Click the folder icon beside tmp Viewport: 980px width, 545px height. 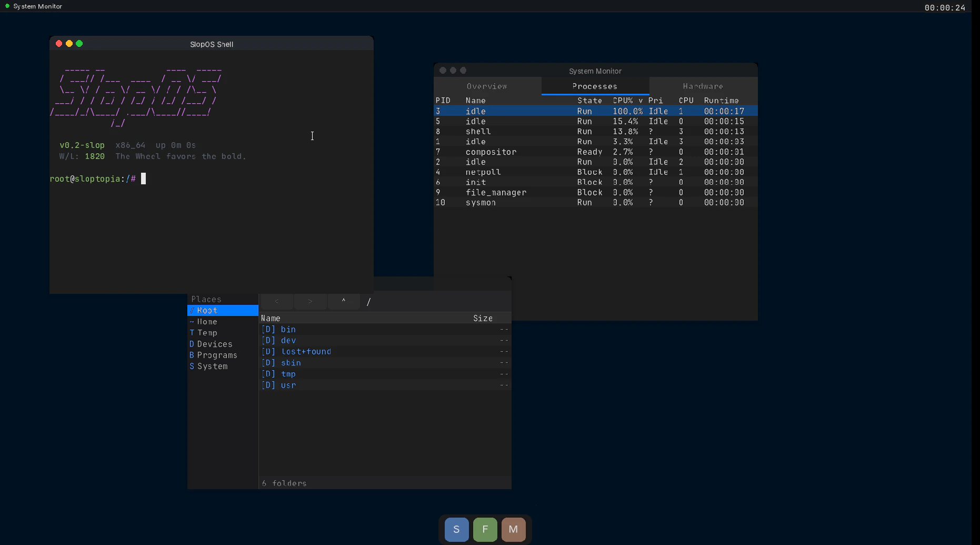tap(268, 374)
